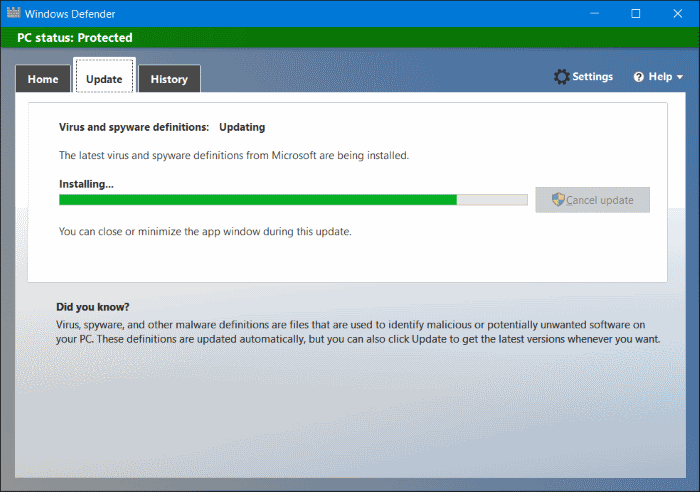Click the green filled part of progress bar

(x=258, y=200)
